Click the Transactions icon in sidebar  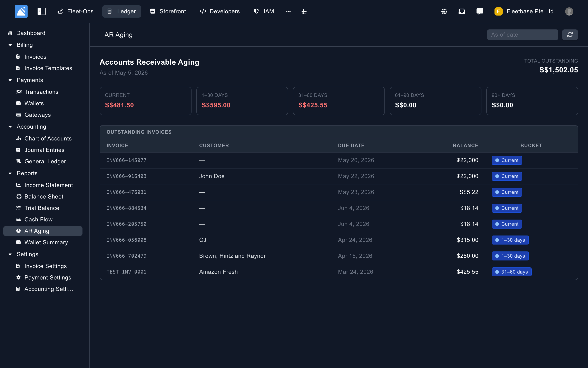(x=19, y=92)
